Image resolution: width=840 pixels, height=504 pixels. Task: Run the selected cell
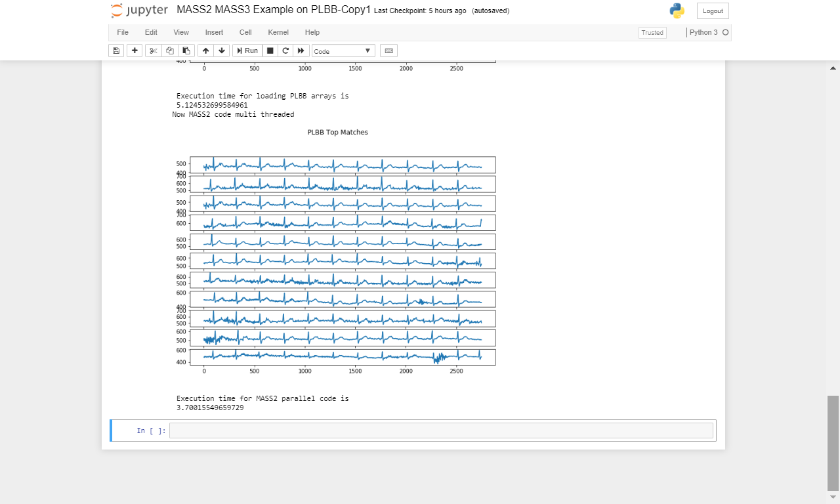pos(247,51)
